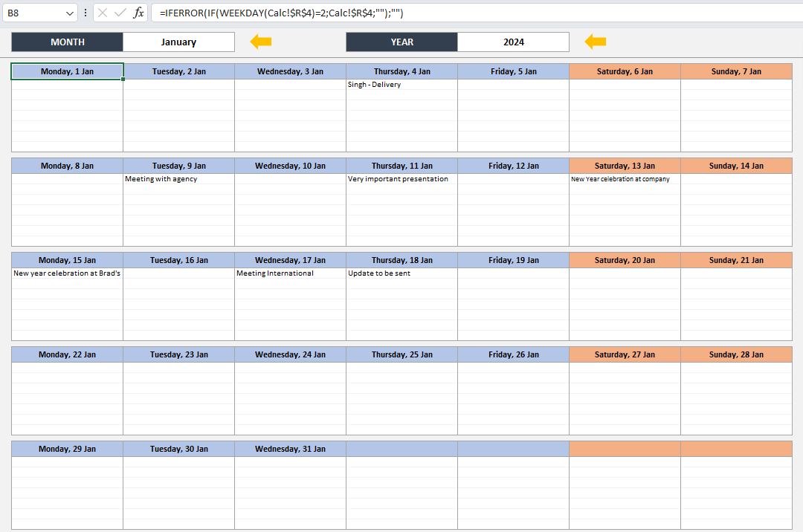Click the orange arrow icon next to January
Image resolution: width=803 pixels, height=532 pixels.
[x=260, y=42]
